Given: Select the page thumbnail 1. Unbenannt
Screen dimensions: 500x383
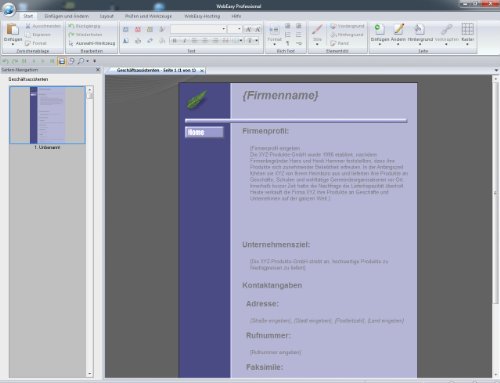Looking at the screenshot, I should [x=47, y=115].
